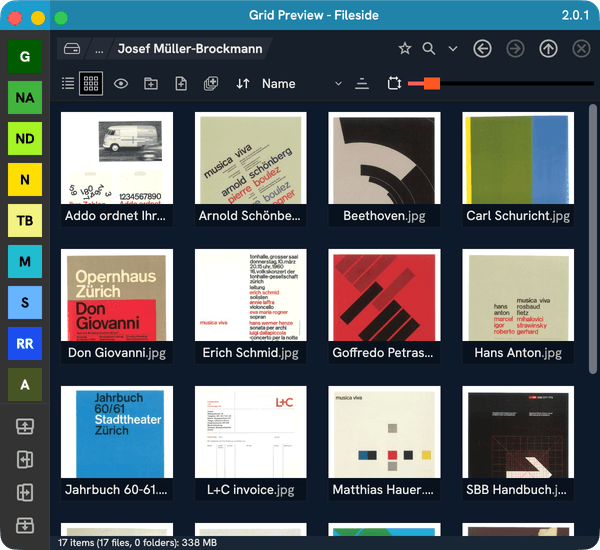Click the Don Giovanni.jpg file name label
The width and height of the screenshot is (600, 550).
117,353
